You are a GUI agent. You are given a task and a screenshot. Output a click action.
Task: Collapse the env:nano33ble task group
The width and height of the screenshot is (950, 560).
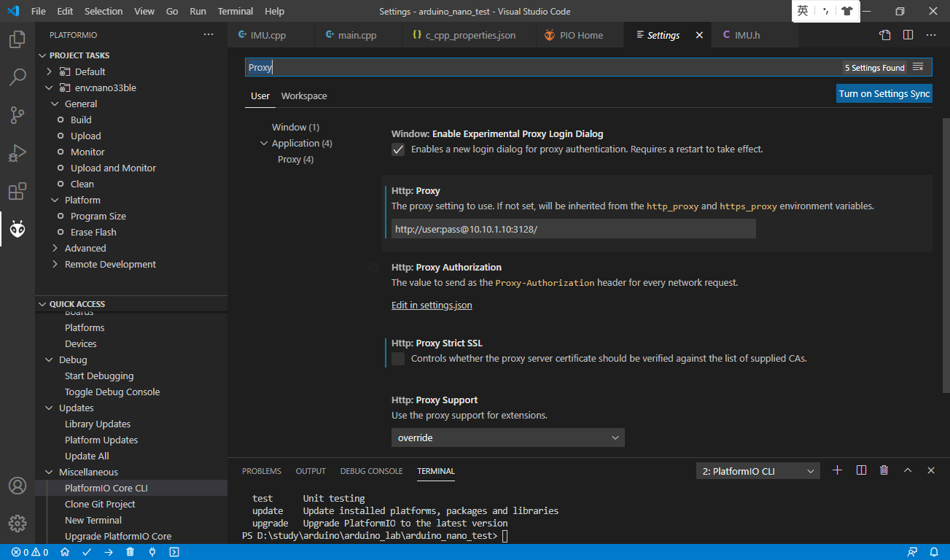(48, 87)
